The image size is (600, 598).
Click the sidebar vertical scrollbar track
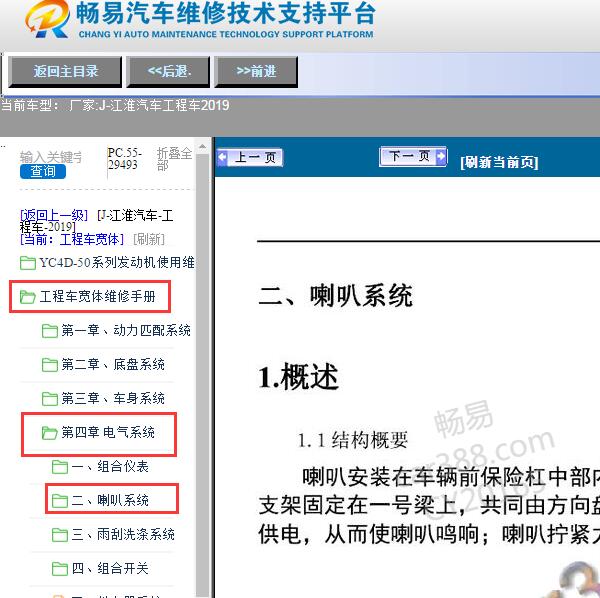point(202,375)
